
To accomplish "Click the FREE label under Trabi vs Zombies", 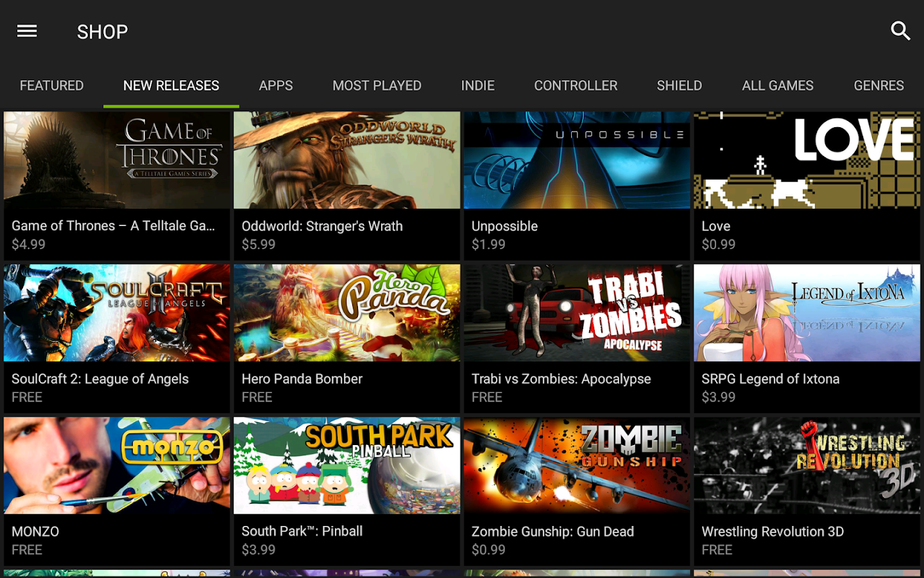I will [487, 397].
